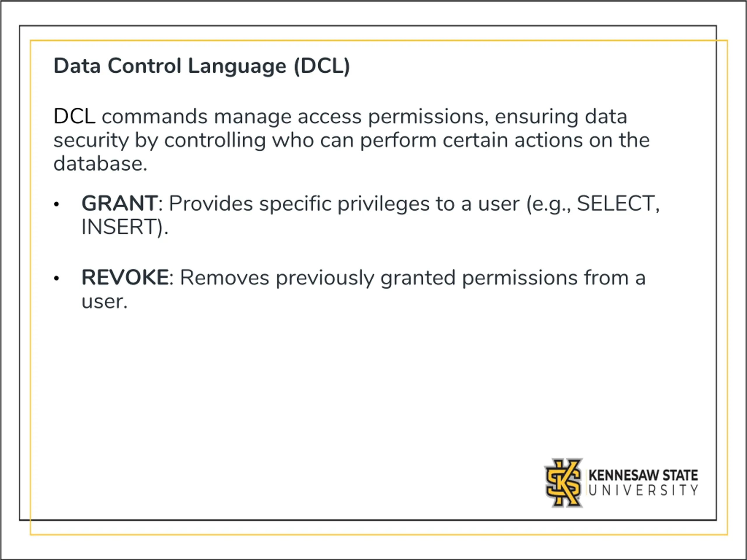Click the Kennesaw State wordmark text
747x560 pixels.
(643, 475)
